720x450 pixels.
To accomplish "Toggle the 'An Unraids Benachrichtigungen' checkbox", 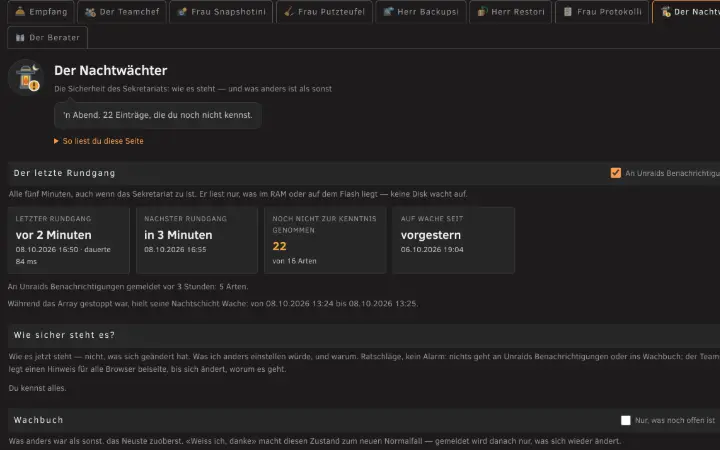I will (x=616, y=173).
